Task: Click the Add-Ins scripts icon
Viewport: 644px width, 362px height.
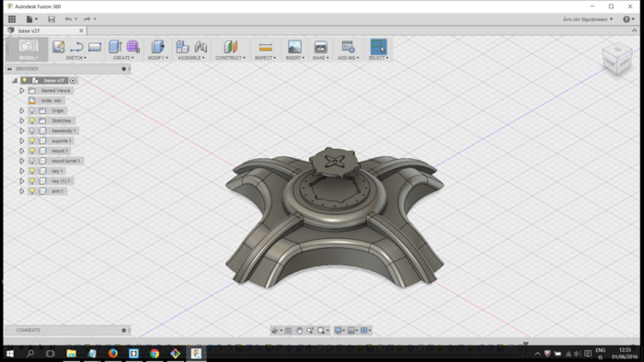Action: (x=349, y=47)
